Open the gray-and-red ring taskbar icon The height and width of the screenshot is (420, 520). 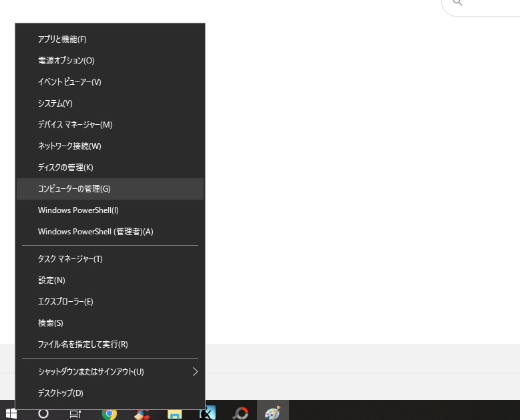pos(240,414)
